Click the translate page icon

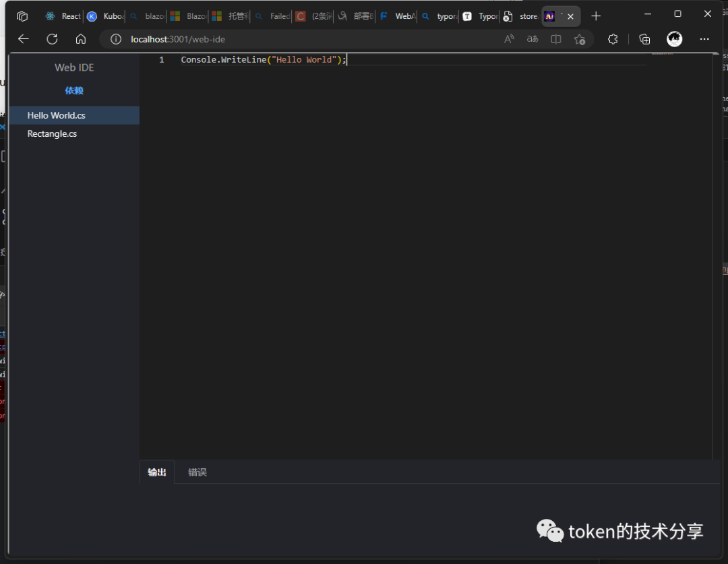point(533,39)
